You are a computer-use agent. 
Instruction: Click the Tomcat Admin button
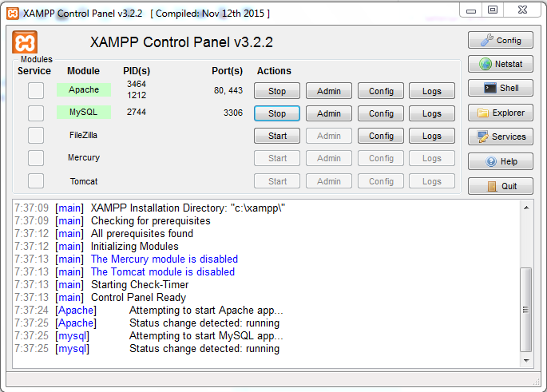pyautogui.click(x=329, y=181)
